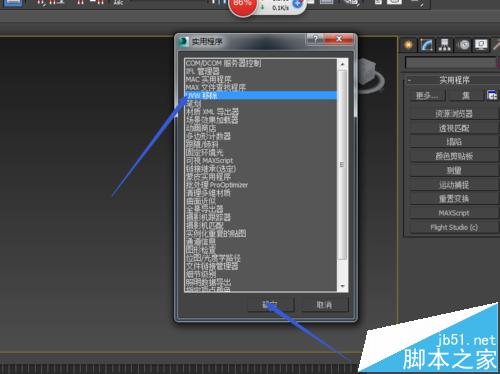
Task: Click the 运动捕捉 utility button
Action: tap(454, 185)
